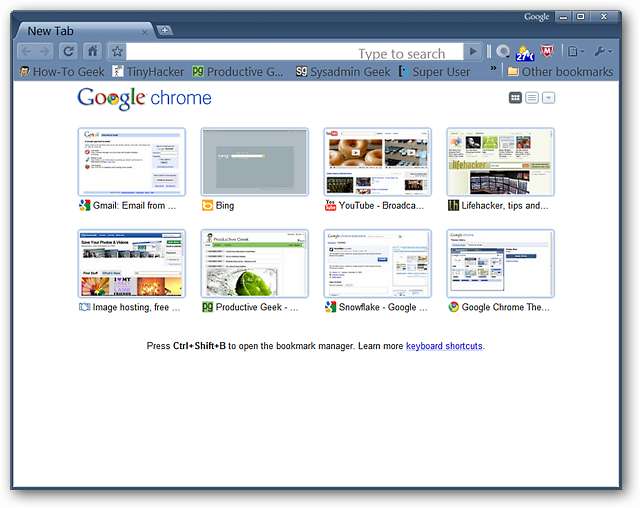Open the new tab page options dropdown
The width and height of the screenshot is (640, 508).
(x=548, y=98)
